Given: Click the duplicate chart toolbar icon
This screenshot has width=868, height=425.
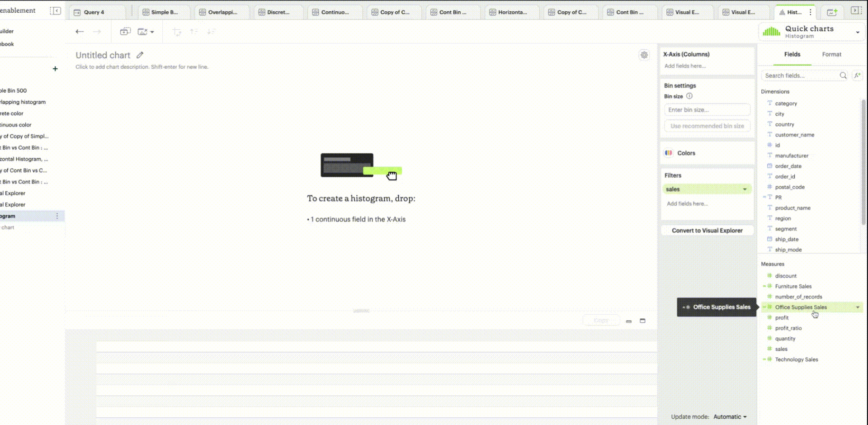Looking at the screenshot, I should [x=125, y=32].
